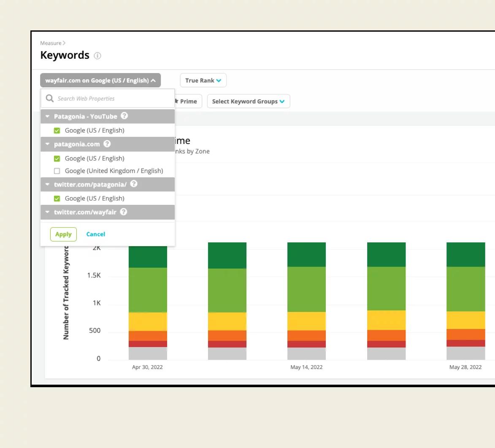Screen dimensions: 495x448
Task: Click yellow segment of May 14, 2022 bar
Action: [306, 321]
